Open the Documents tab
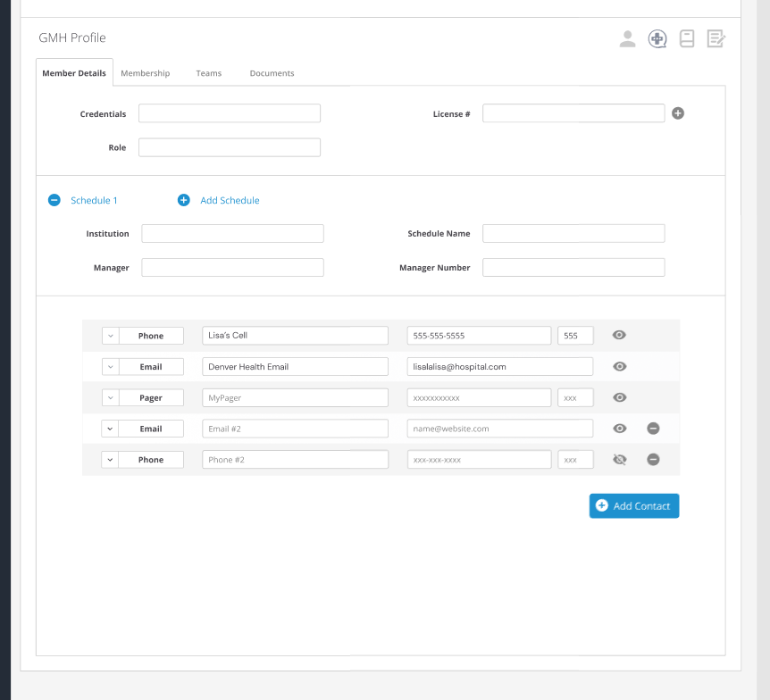This screenshot has width=770, height=700. coord(272,73)
